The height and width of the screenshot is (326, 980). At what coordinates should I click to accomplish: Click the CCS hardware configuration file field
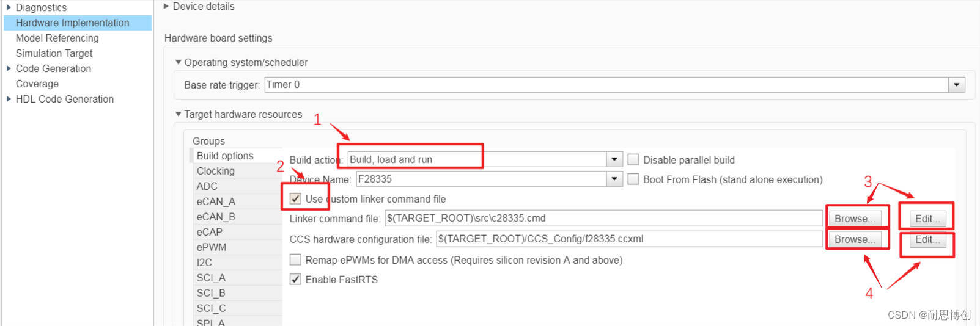pos(629,239)
